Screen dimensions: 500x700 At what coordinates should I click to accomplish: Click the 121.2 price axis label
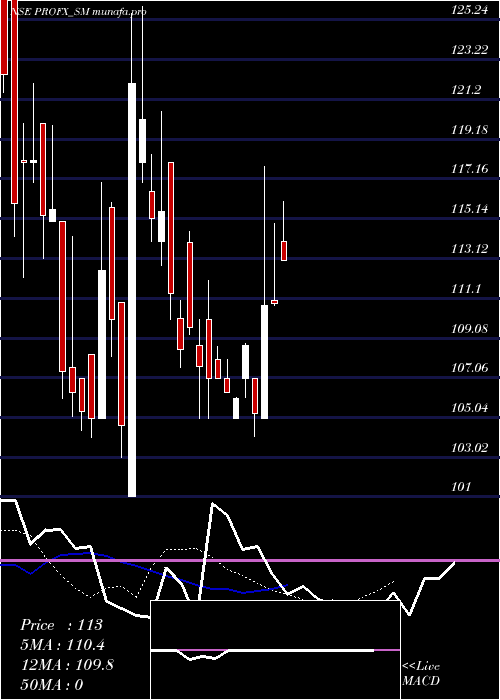click(x=466, y=90)
